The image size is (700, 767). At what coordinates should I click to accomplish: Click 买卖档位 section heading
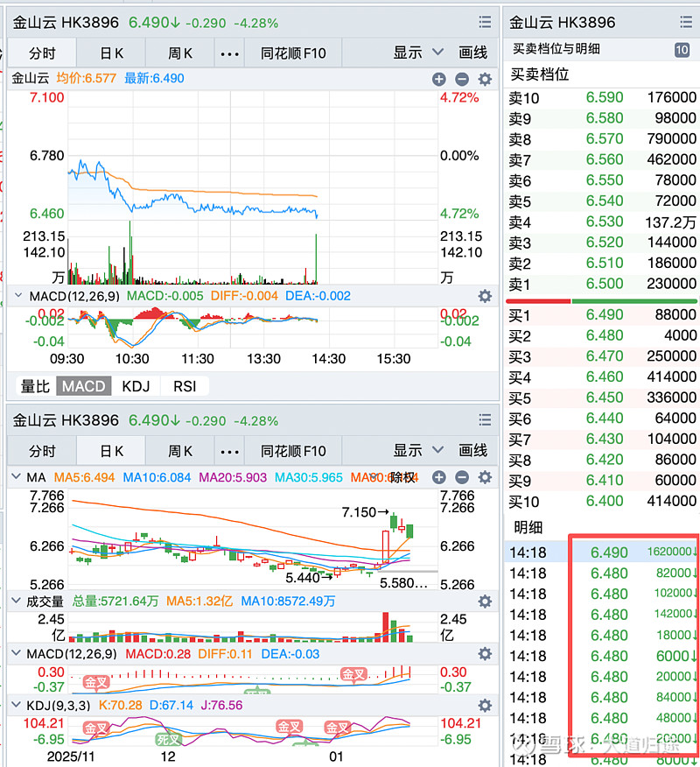pyautogui.click(x=540, y=74)
